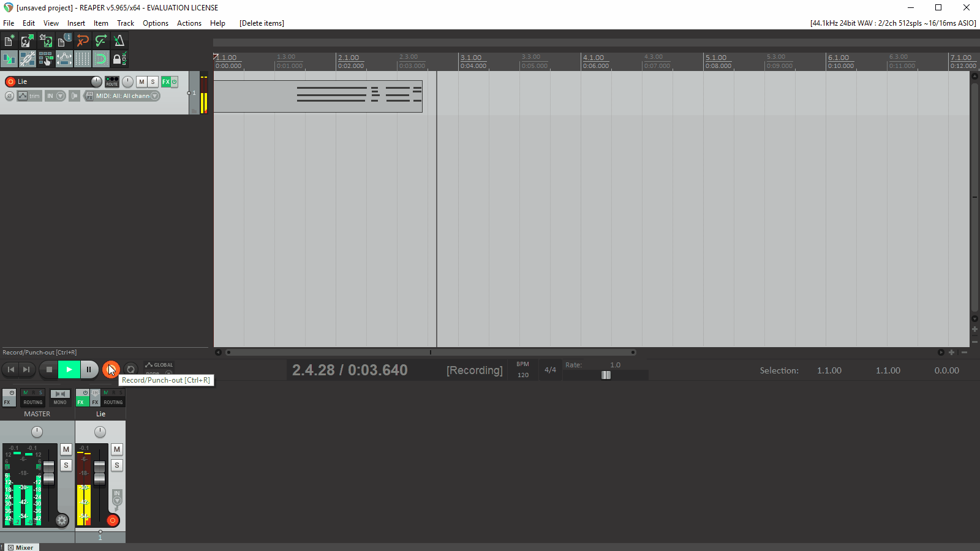Open the metronome settings
This screenshot has height=551, width=980.
[119, 40]
